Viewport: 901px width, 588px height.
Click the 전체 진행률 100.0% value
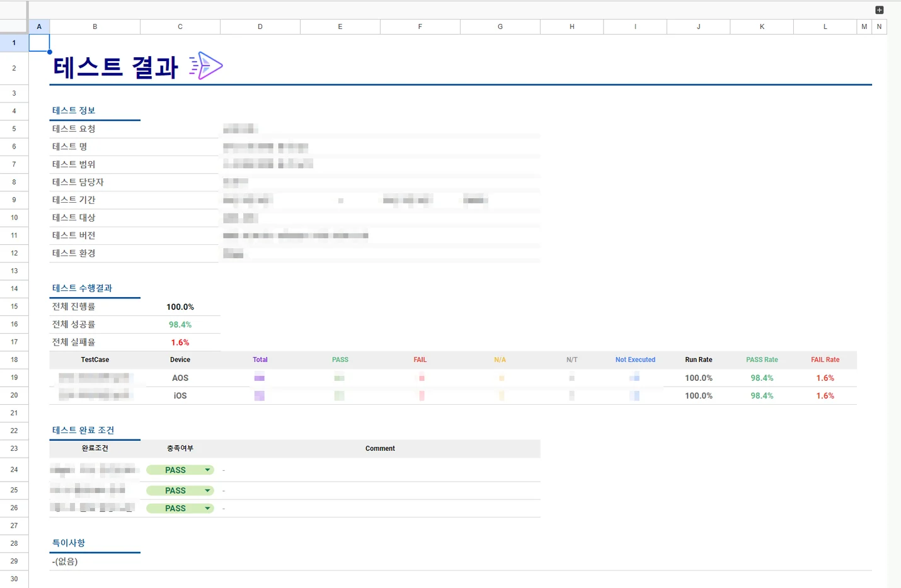[x=180, y=307]
